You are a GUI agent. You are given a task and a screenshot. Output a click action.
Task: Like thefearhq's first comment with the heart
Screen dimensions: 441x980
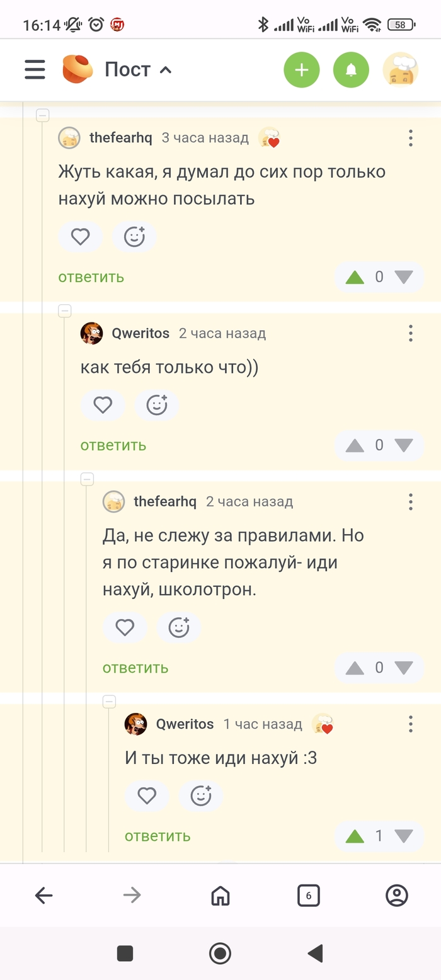tap(81, 237)
